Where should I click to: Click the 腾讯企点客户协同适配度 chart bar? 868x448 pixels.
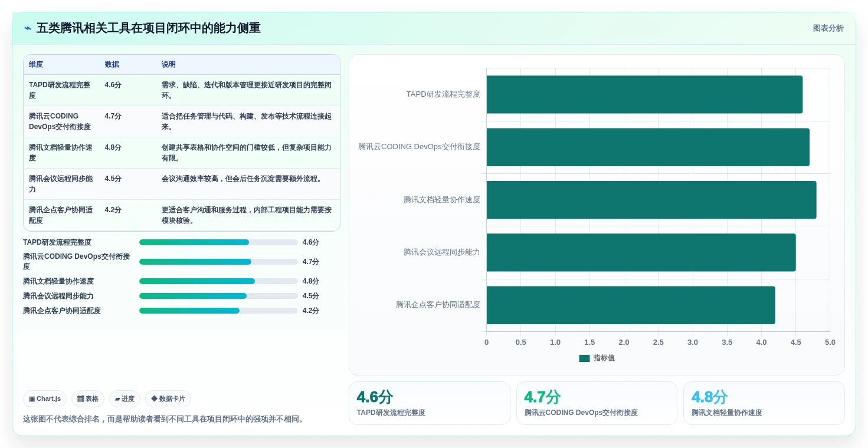(x=631, y=305)
